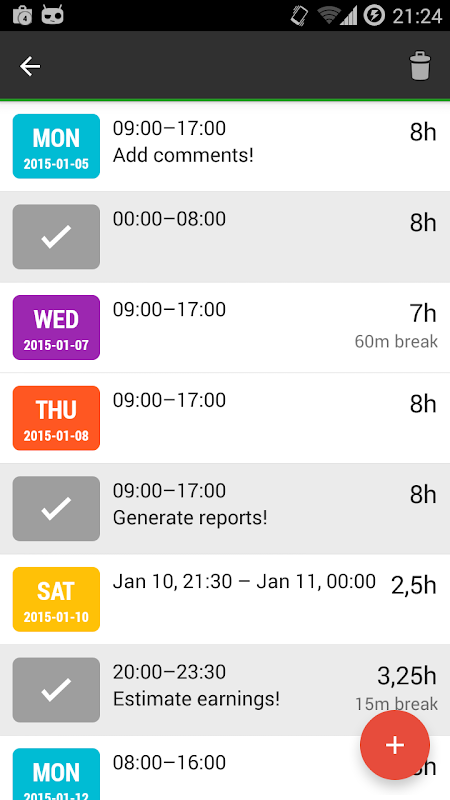Delete selected entries with the trash icon
Image resolution: width=450 pixels, height=800 pixels.
(420, 65)
